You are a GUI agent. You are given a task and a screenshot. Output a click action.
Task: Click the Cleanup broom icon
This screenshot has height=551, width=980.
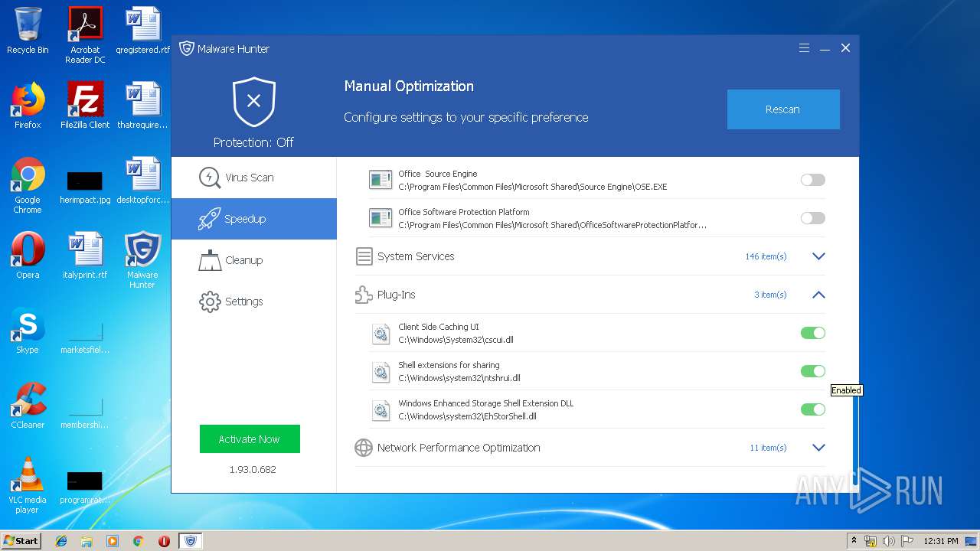pos(209,260)
